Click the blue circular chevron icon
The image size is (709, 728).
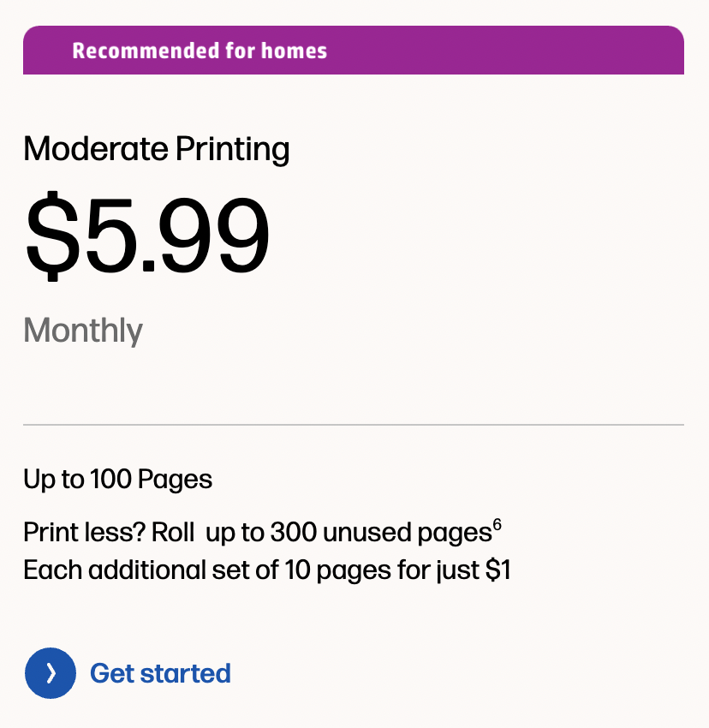(x=51, y=673)
